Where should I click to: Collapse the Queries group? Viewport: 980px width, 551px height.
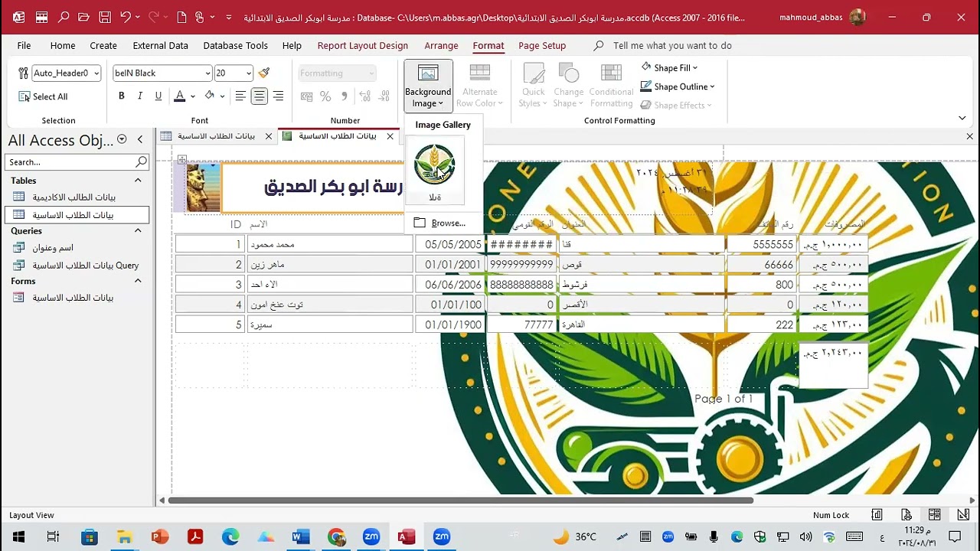(x=138, y=230)
